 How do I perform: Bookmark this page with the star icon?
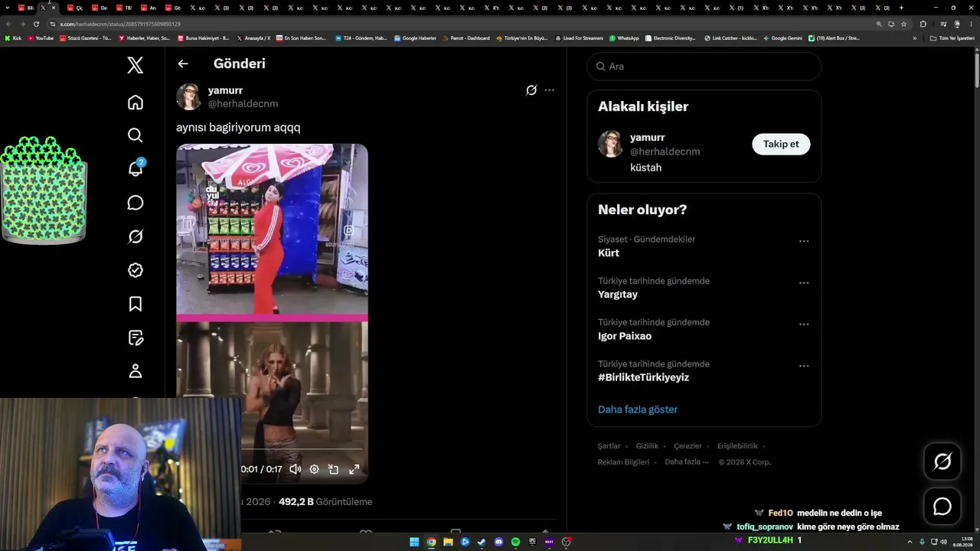click(904, 24)
